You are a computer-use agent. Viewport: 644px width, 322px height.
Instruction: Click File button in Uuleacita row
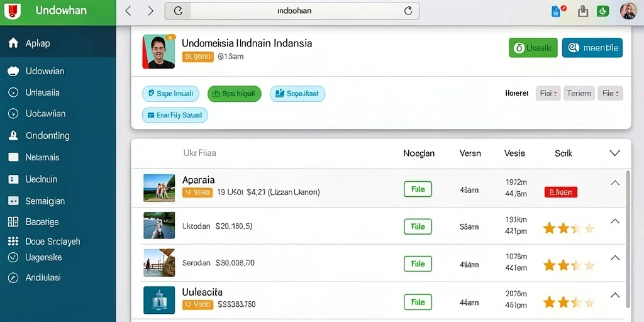(418, 302)
